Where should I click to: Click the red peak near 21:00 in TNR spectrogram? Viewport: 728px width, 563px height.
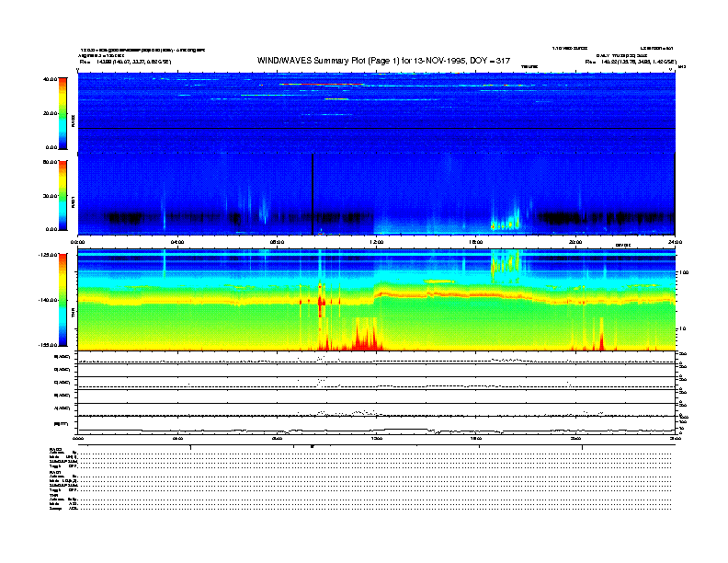(602, 336)
